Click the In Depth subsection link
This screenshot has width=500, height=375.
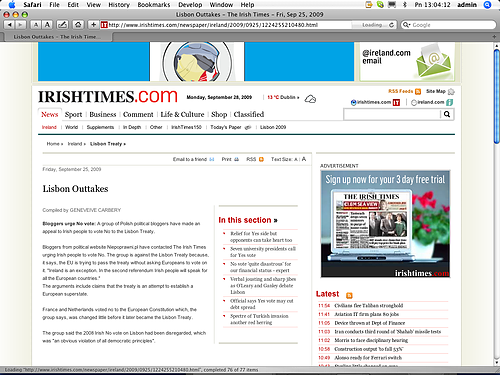click(132, 127)
